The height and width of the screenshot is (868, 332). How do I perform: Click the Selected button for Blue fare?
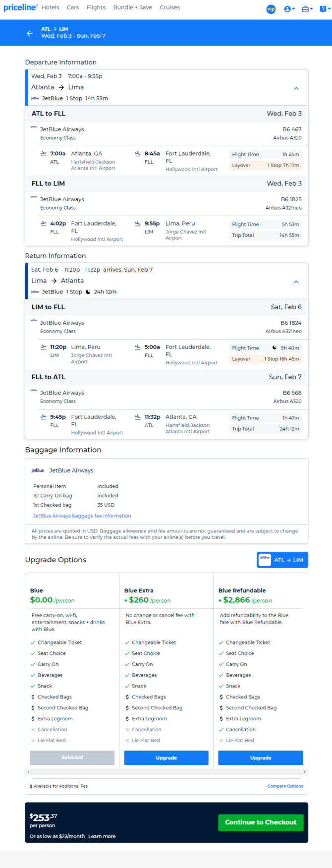(x=72, y=757)
